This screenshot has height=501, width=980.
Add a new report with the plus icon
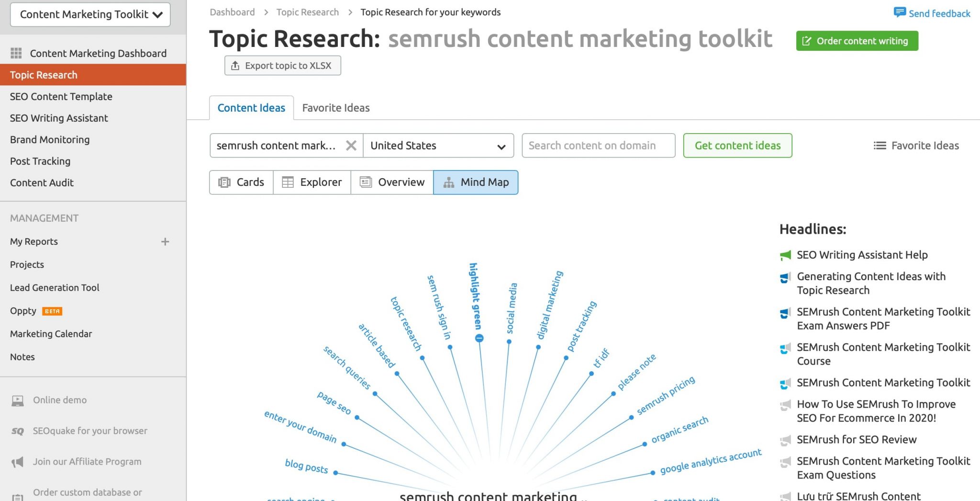(x=165, y=241)
